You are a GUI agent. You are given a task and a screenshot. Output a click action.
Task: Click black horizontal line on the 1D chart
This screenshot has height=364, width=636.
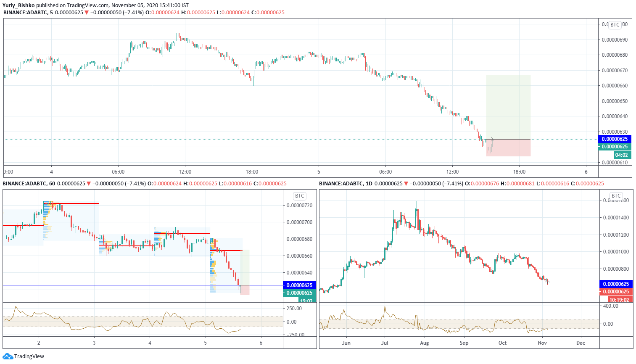tap(459, 284)
